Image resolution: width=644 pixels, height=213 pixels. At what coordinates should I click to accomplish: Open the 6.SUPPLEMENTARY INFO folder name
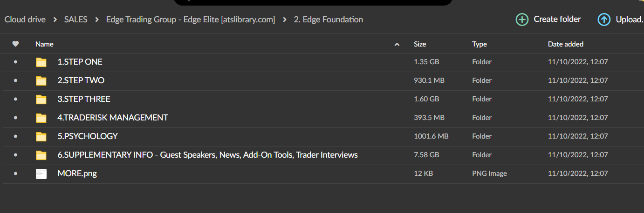pyautogui.click(x=207, y=155)
